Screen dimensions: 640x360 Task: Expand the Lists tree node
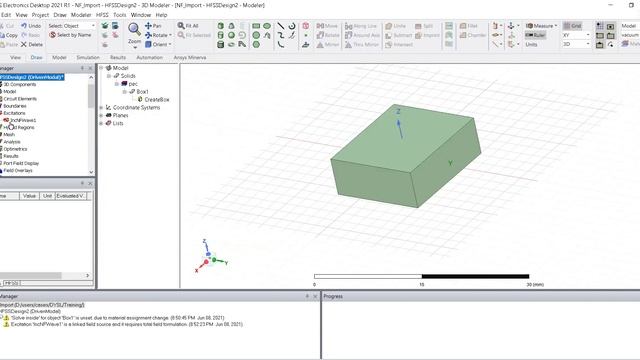tap(101, 123)
